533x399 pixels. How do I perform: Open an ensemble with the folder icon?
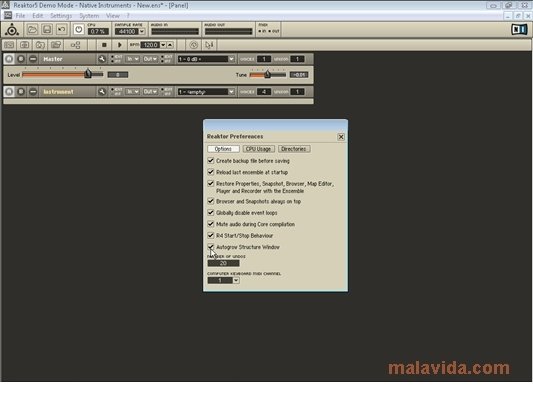click(32, 30)
